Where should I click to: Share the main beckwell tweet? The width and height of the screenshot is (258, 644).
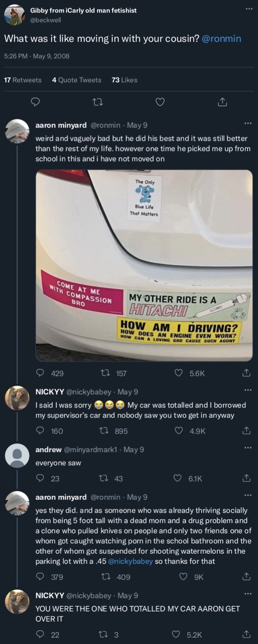click(222, 102)
